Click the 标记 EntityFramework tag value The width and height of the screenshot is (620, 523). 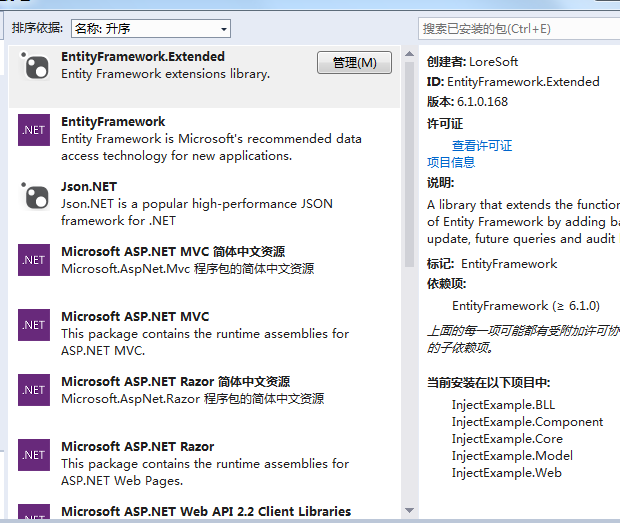click(x=509, y=264)
